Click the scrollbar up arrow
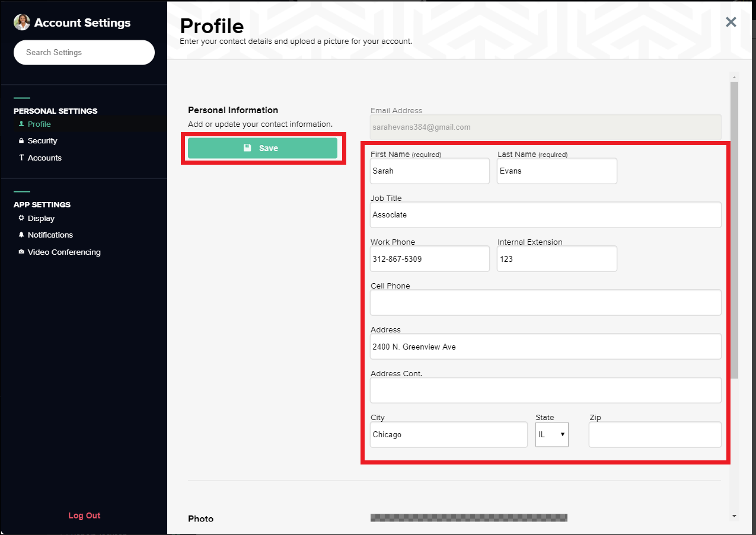 [734, 77]
